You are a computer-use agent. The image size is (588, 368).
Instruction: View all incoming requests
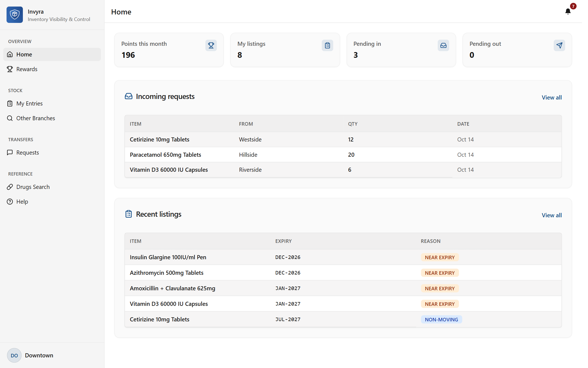coord(552,97)
